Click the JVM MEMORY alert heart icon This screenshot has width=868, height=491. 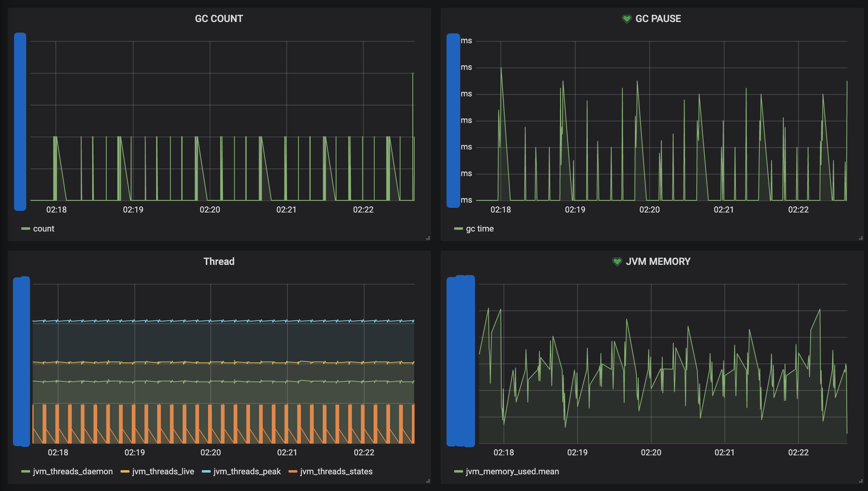[x=617, y=261]
